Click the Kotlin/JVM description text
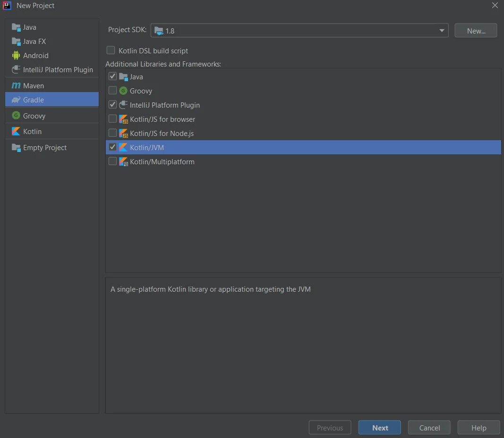 pos(211,289)
